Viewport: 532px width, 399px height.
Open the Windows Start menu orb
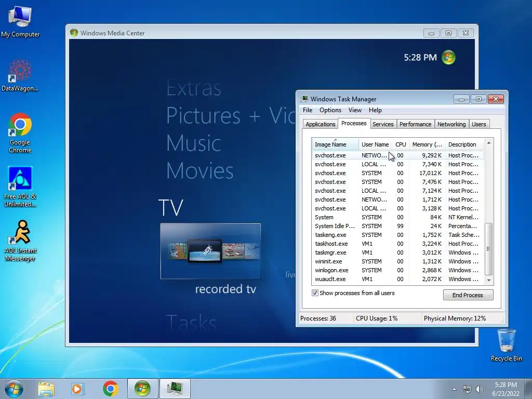14,389
